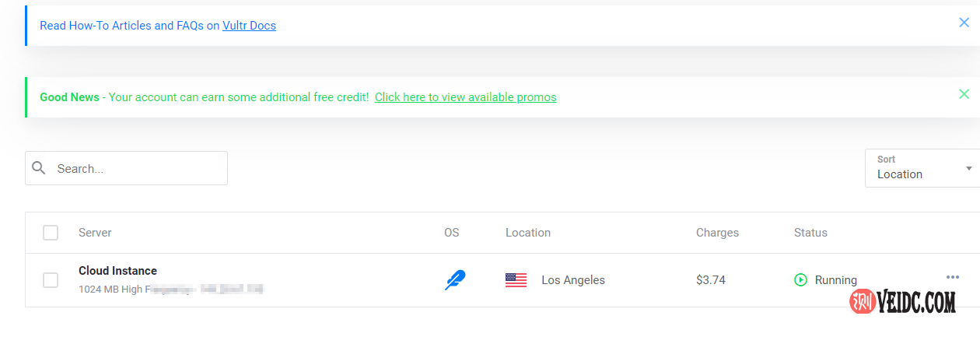Viewport: 980px width, 337px height.
Task: Click the United States flag icon
Action: [x=516, y=280]
